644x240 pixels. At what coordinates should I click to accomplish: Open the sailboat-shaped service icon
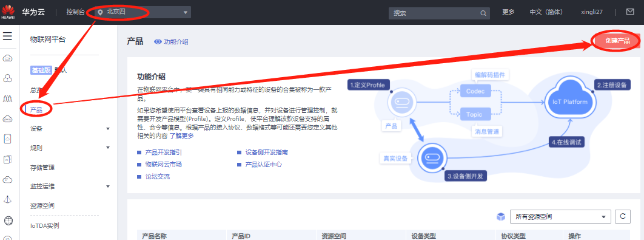click(7, 200)
